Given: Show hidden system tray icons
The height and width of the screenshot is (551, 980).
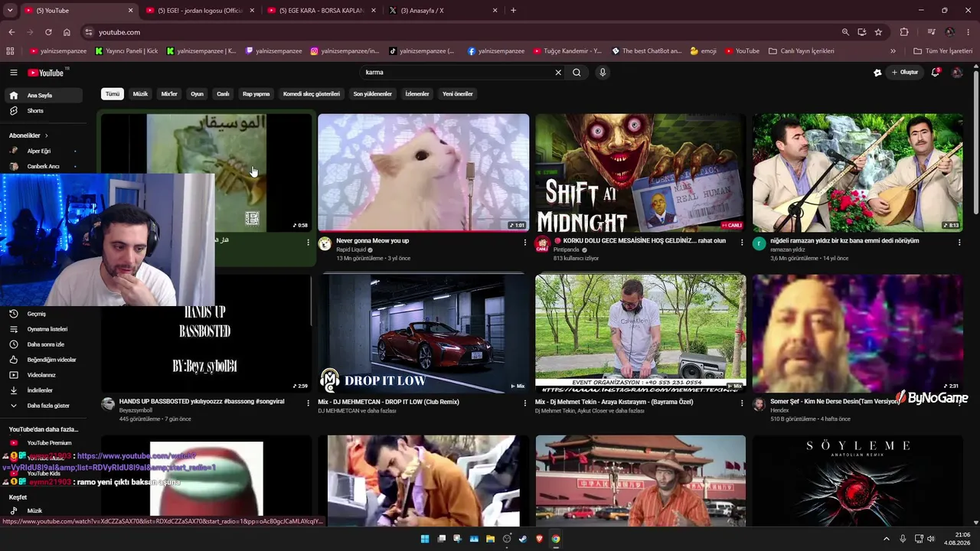Looking at the screenshot, I should click(x=887, y=539).
